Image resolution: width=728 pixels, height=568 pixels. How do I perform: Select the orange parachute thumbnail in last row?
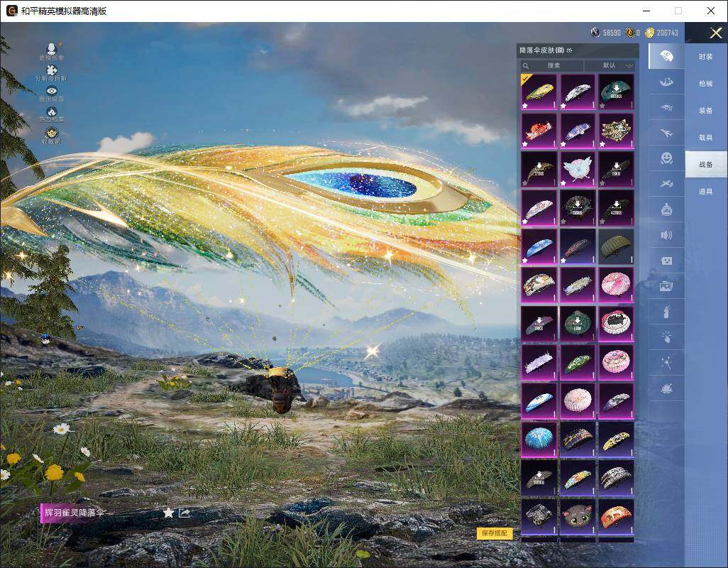pyautogui.click(x=616, y=516)
